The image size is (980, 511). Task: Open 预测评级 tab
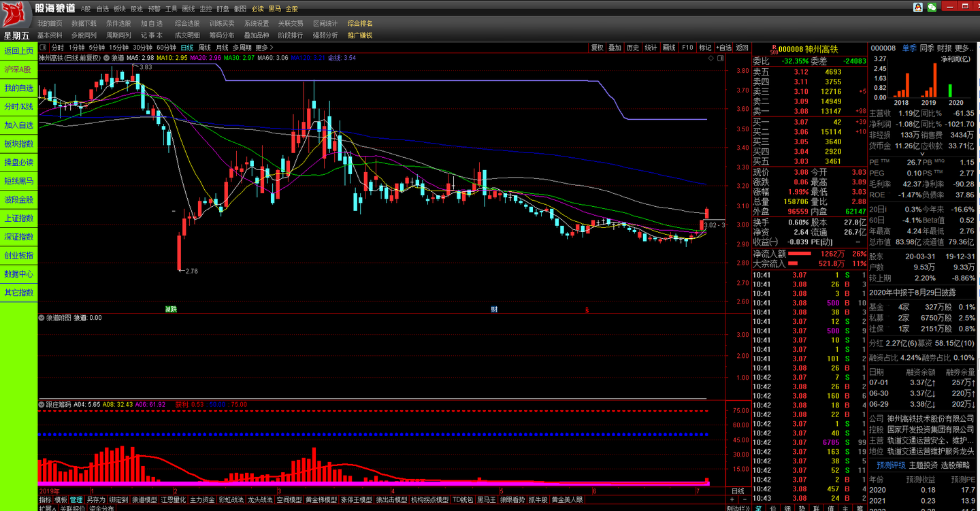click(x=891, y=465)
